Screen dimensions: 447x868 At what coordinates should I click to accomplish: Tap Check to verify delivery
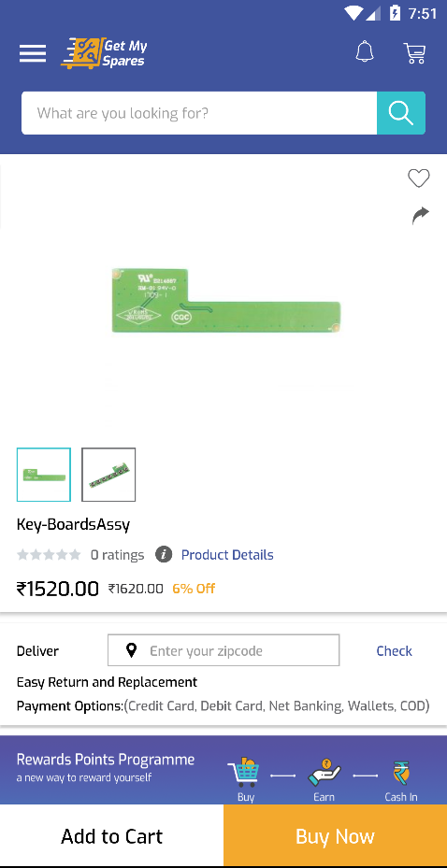point(394,651)
